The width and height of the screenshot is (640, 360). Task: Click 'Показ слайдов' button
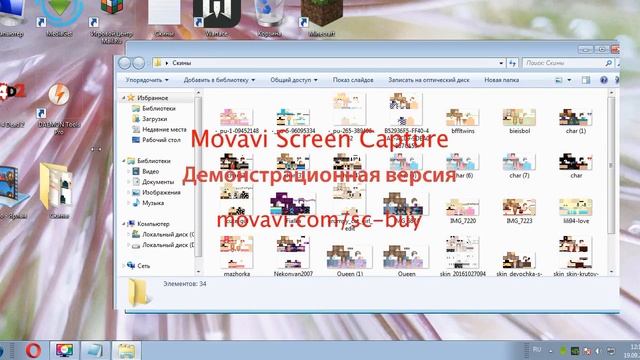[353, 80]
